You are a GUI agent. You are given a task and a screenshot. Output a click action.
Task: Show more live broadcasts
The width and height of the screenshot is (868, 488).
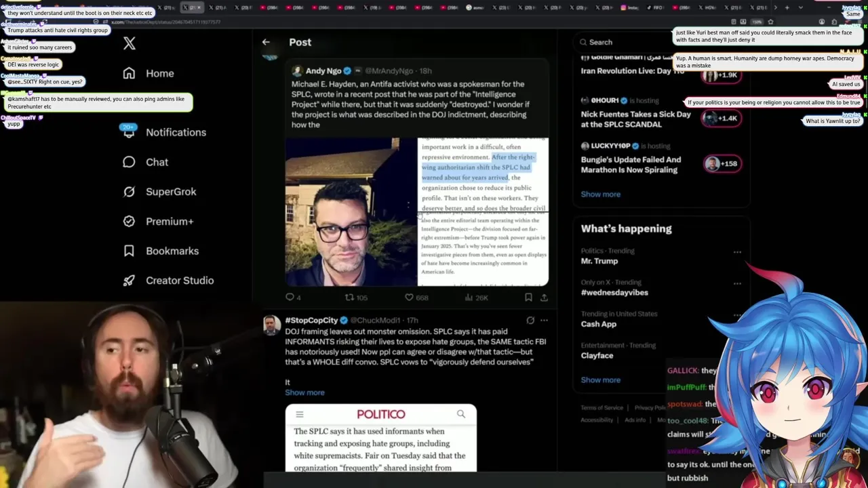point(600,194)
